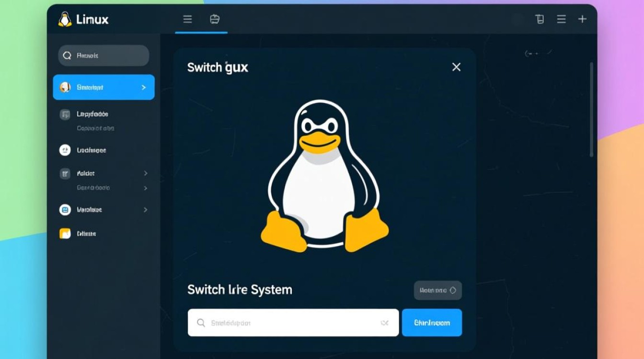
Task: Click the clipboard icon near top right
Action: 539,19
